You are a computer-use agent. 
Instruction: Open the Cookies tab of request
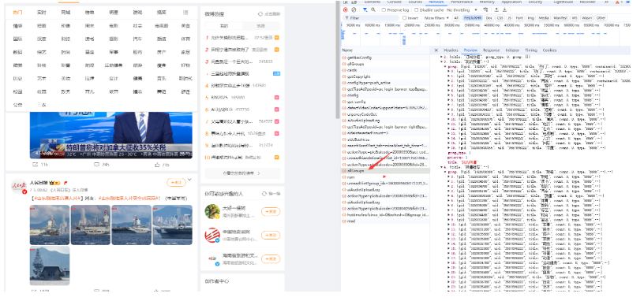click(549, 50)
